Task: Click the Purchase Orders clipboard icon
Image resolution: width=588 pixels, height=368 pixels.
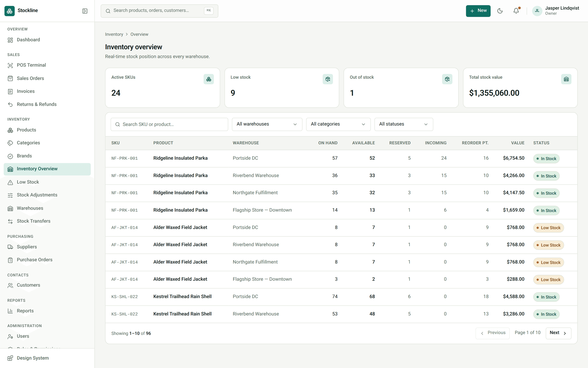Action: click(x=10, y=260)
